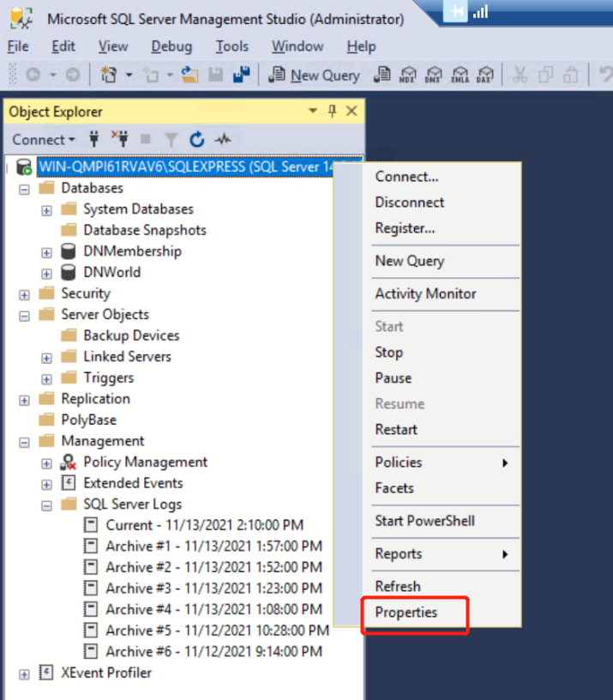Refresh Object Explorer using circular arrow icon
This screenshot has height=700, width=613.
tap(196, 140)
